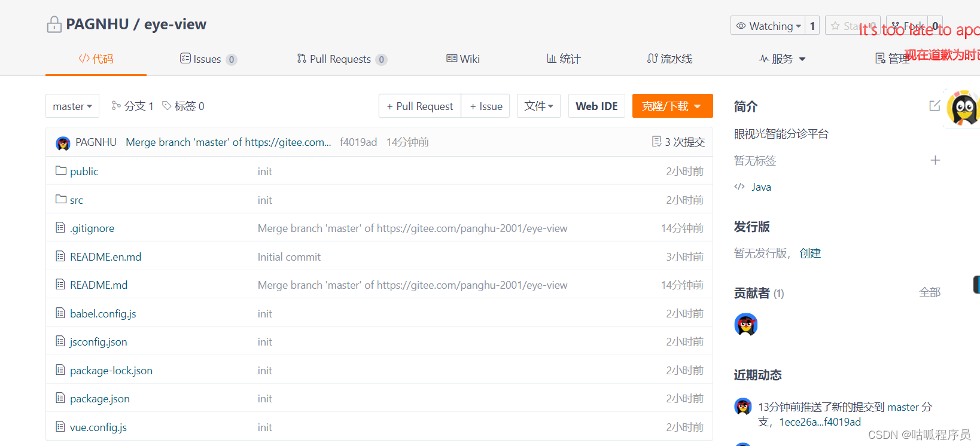Open commit hash f4019ad
Viewport: 980px width, 446px height.
pos(358,142)
